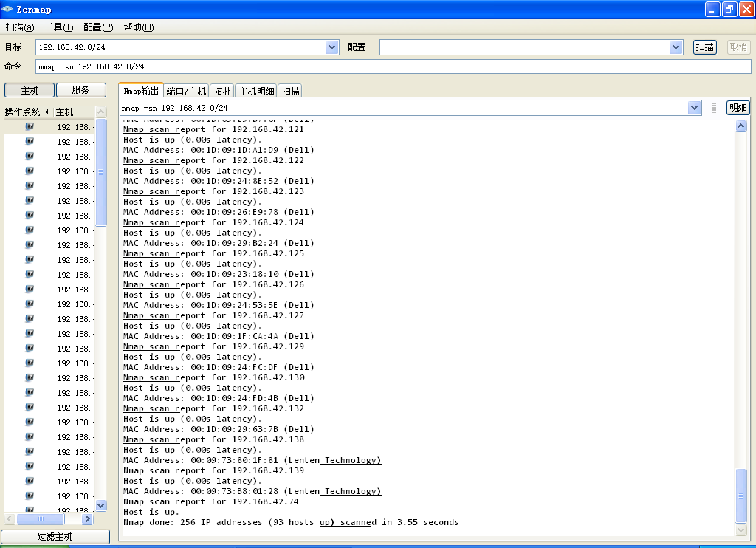Expand the output scan selector dropdown arrow
Image resolution: width=756 pixels, height=548 pixels.
pos(694,108)
